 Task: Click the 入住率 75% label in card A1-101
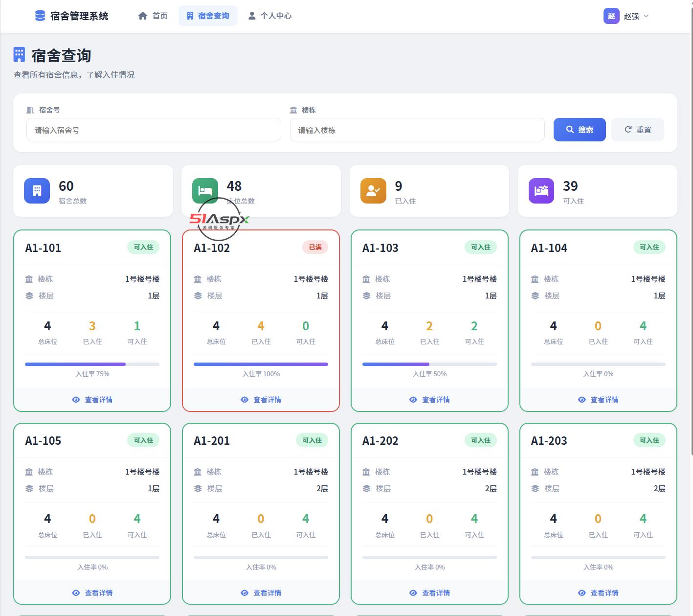click(x=92, y=374)
